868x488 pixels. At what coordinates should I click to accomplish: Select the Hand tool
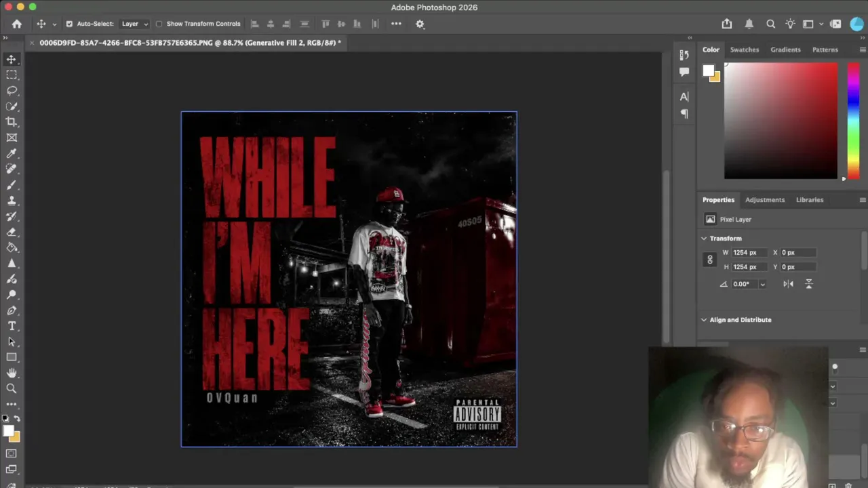(12, 373)
